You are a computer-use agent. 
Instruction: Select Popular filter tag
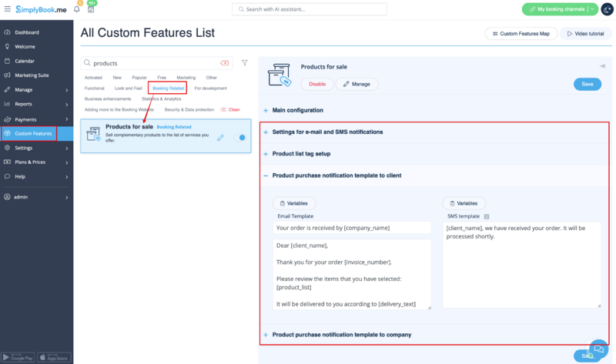click(139, 78)
